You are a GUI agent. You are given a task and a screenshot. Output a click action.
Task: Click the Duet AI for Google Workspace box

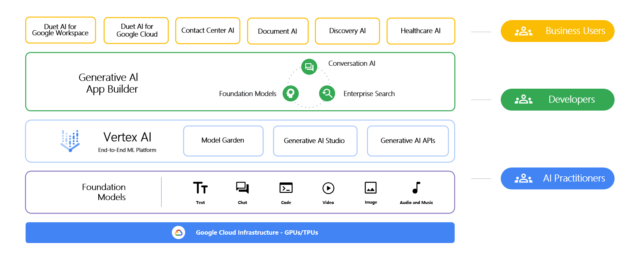tap(61, 30)
